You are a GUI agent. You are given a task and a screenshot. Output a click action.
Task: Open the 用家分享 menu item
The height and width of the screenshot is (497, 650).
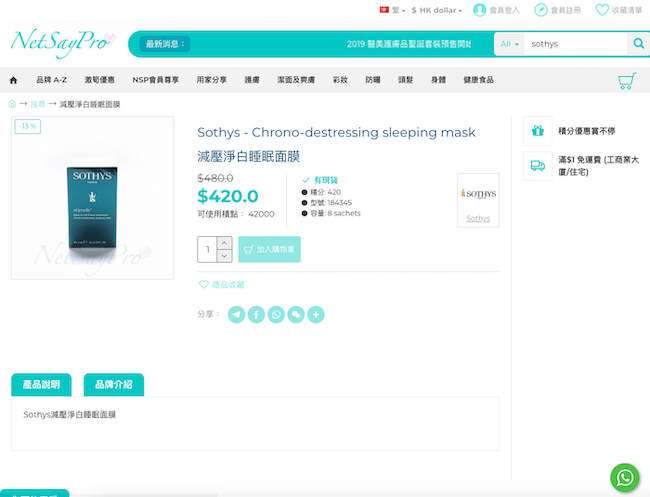(x=212, y=80)
